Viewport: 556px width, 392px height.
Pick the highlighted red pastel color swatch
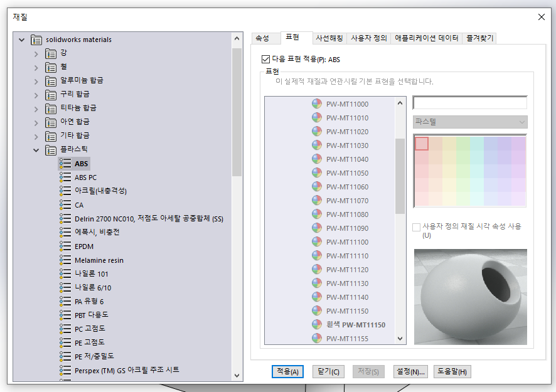423,144
